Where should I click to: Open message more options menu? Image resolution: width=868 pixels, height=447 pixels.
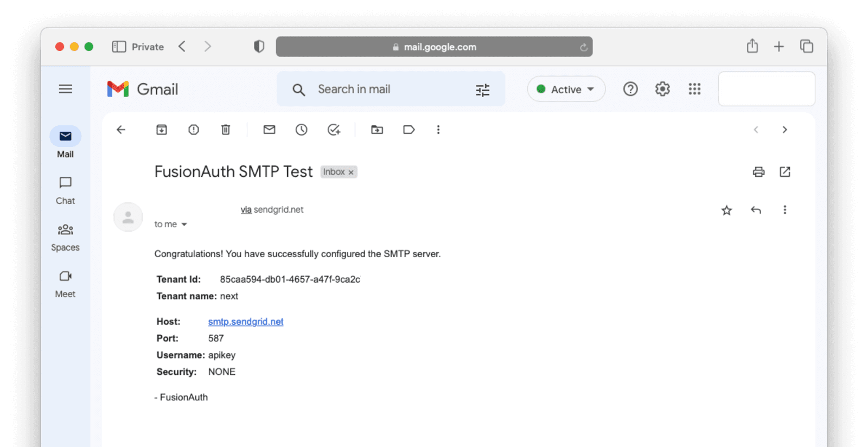[x=784, y=210]
